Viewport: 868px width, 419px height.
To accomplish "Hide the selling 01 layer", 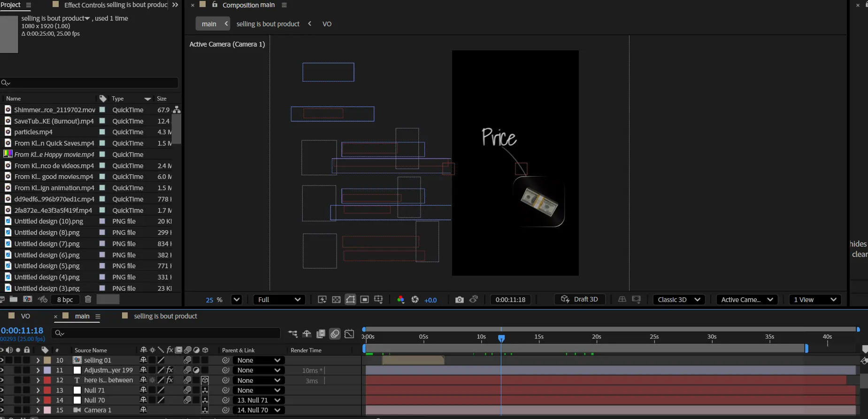I will pos(2,360).
